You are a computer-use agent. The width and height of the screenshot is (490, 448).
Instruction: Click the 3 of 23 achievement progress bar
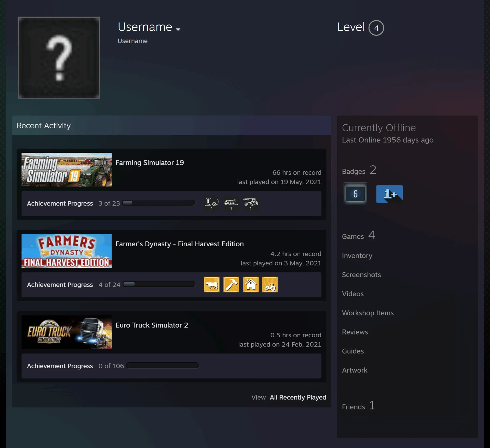click(158, 203)
